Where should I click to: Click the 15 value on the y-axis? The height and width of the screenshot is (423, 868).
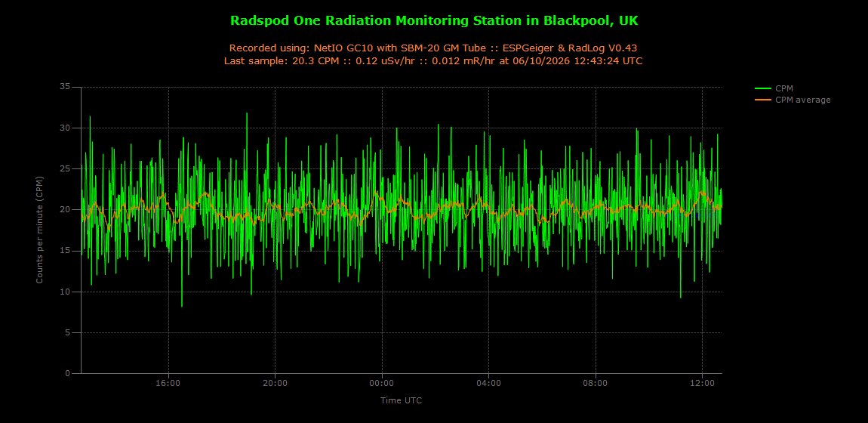pos(66,251)
